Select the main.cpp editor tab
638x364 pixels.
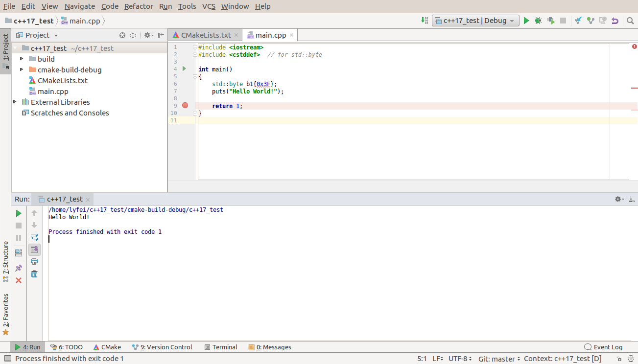pos(270,35)
